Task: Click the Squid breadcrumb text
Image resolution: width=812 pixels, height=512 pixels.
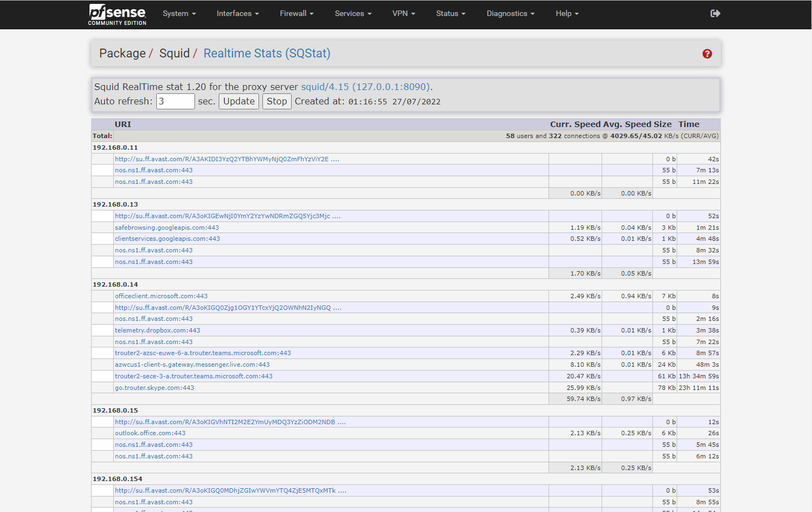Action: 175,54
